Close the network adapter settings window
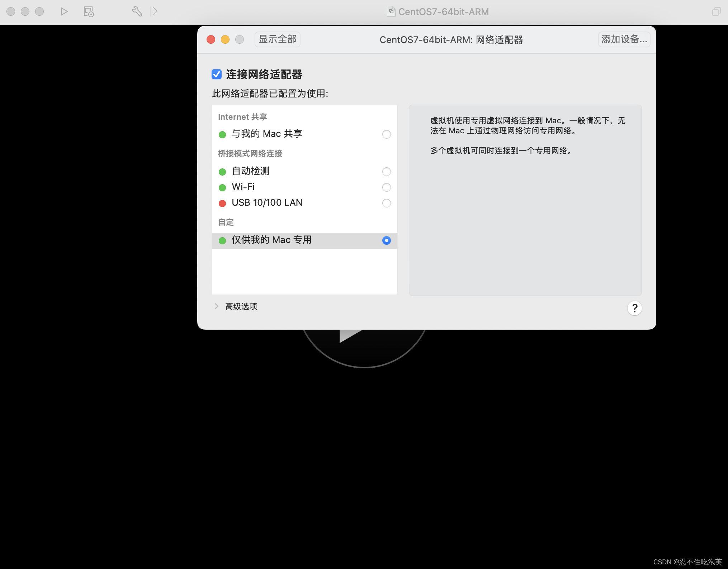 tap(211, 39)
